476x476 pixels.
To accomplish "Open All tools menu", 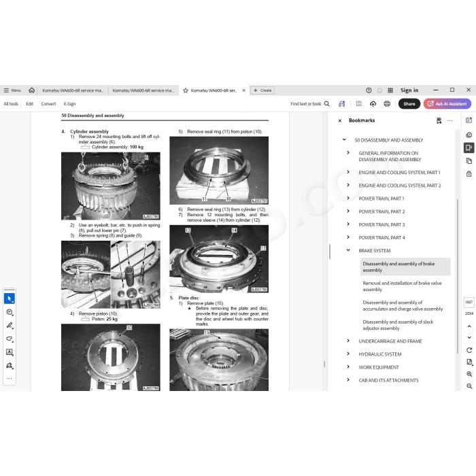I will (11, 104).
